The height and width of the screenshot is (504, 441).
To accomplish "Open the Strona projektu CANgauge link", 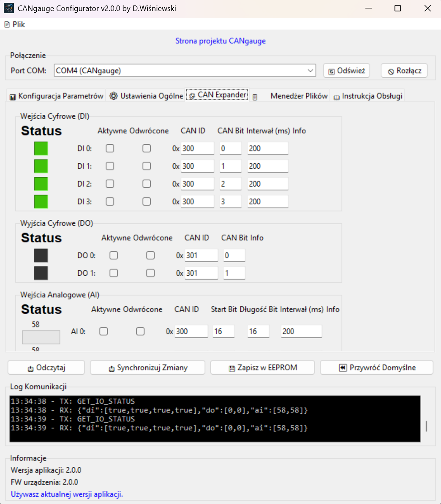I will click(220, 41).
